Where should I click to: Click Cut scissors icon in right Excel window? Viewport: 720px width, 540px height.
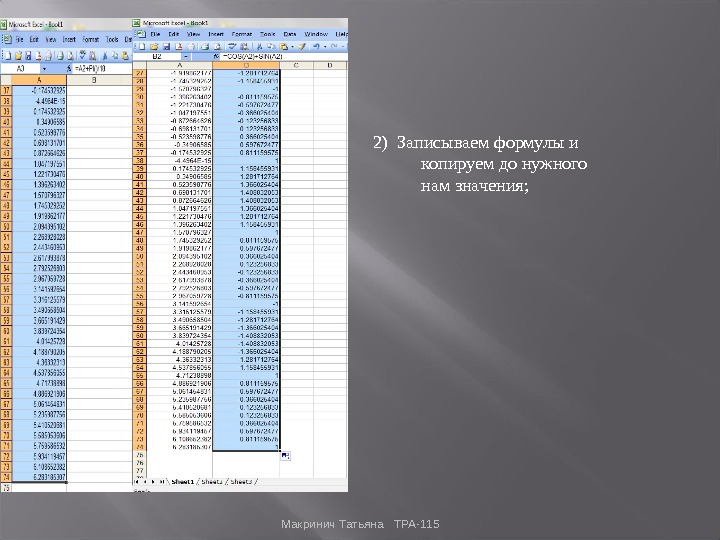pyautogui.click(x=259, y=46)
